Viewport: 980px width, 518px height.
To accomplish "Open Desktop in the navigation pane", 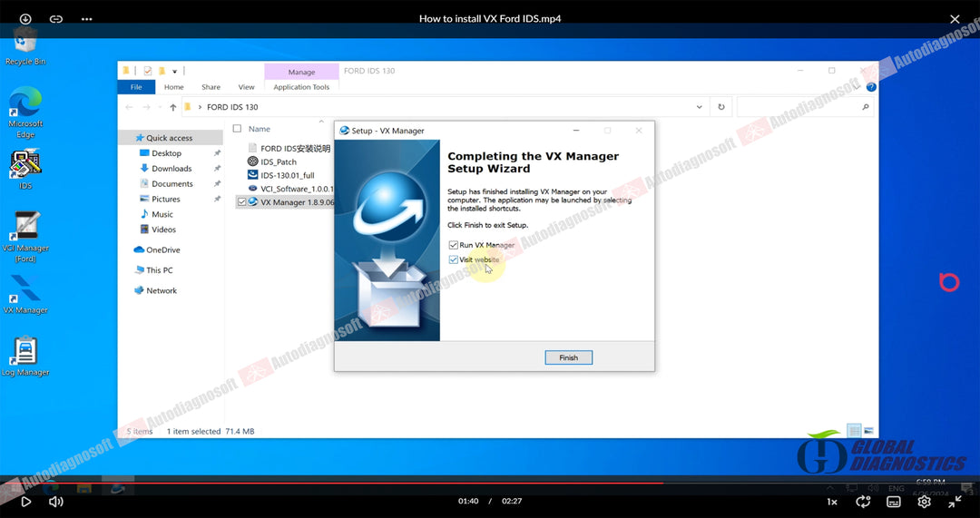I will tap(166, 153).
